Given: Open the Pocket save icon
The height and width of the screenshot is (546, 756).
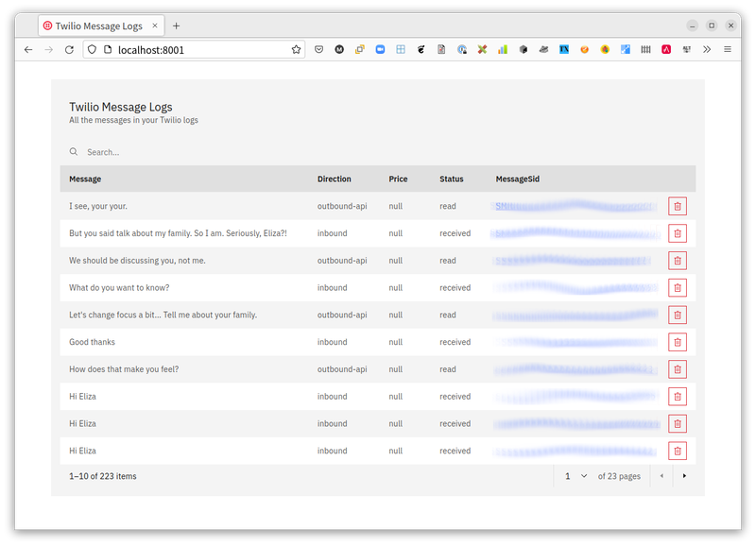Looking at the screenshot, I should point(318,49).
